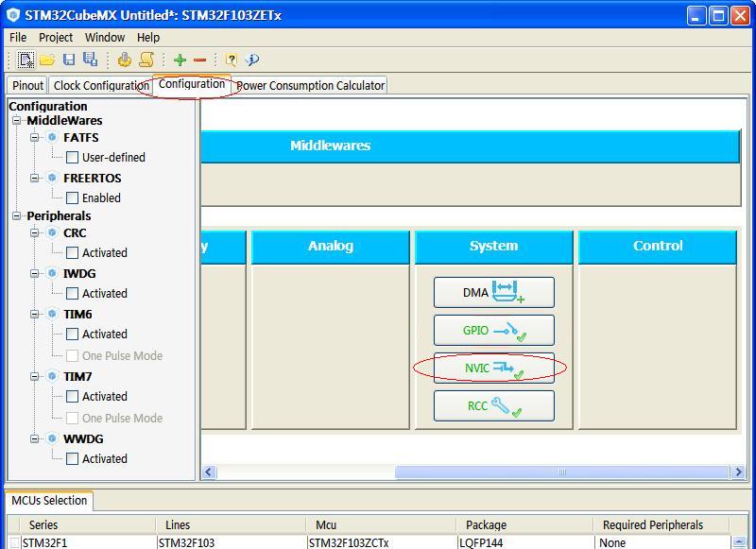Select the Configuration tab
This screenshot has width=756, height=549.
tap(192, 84)
